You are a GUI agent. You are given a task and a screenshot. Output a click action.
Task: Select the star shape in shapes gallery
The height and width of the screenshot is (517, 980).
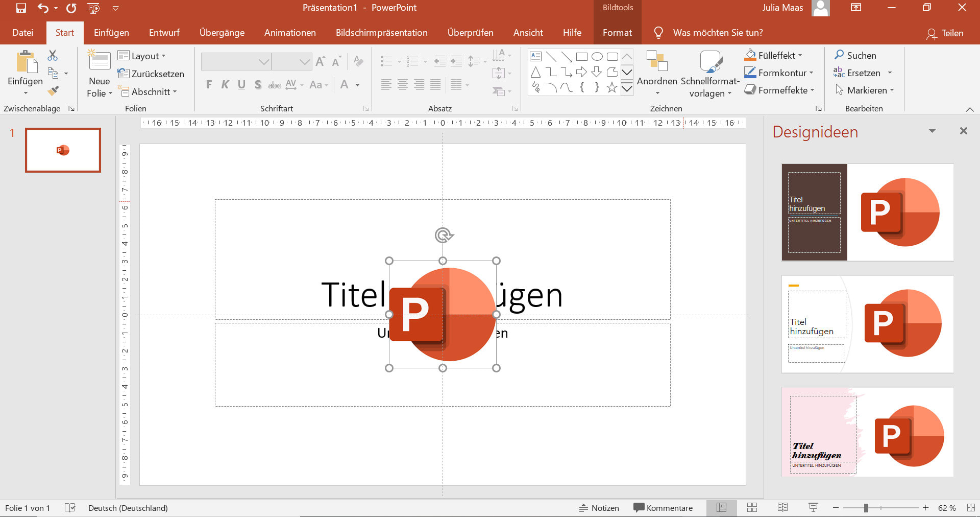pos(612,88)
